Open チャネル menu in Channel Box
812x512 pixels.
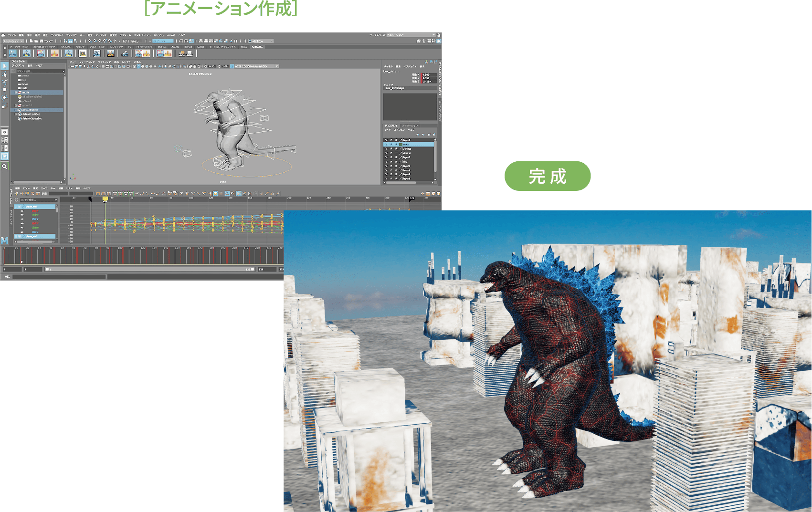click(x=388, y=66)
